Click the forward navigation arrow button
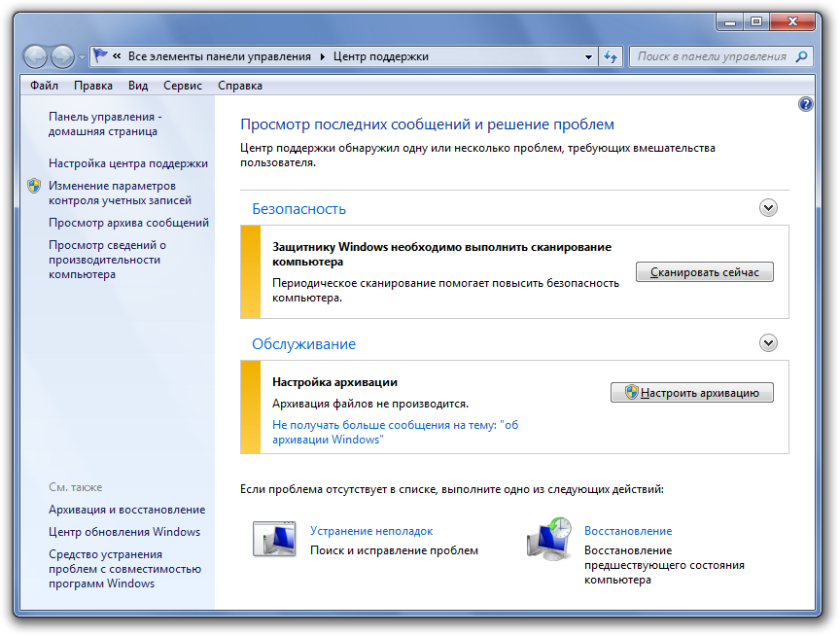The image size is (840, 636). pos(62,56)
